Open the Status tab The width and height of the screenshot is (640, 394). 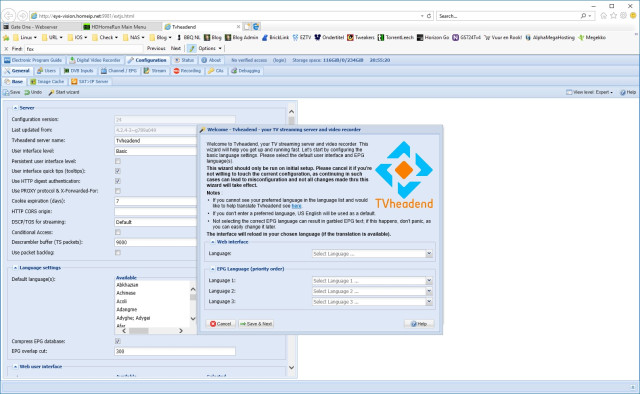click(184, 60)
